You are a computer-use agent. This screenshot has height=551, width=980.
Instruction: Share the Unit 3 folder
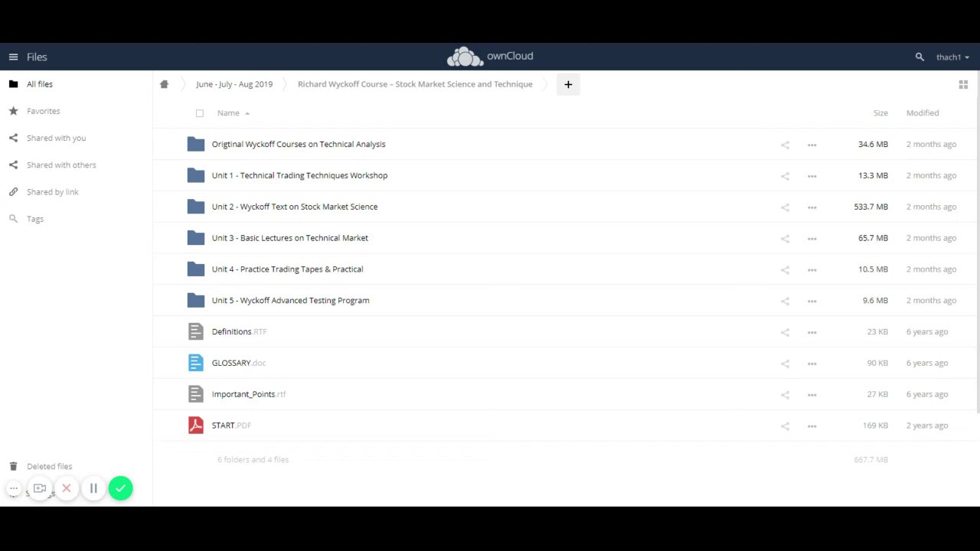coord(785,239)
